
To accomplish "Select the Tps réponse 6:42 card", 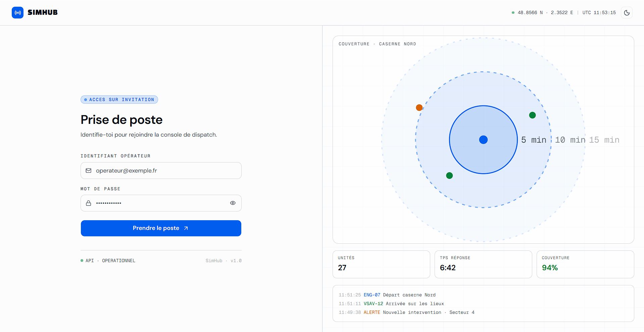I will click(483, 264).
